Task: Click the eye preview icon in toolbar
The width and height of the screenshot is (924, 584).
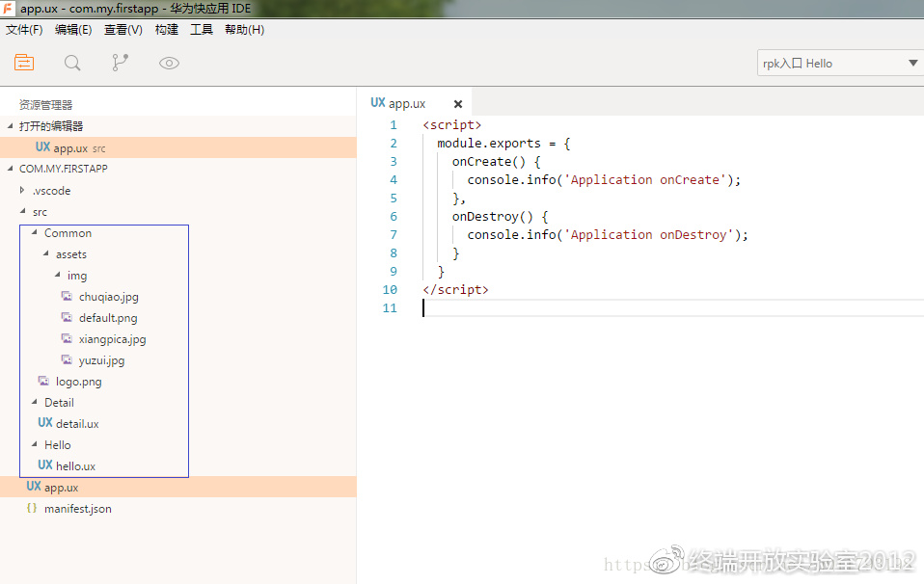Action: [x=169, y=63]
